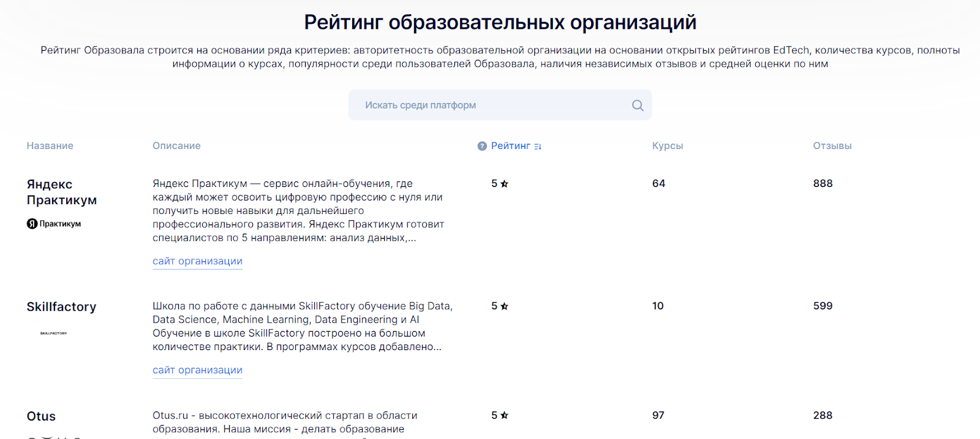
Task: Click the star next to Яндекс Практикум rating
Action: point(505,184)
